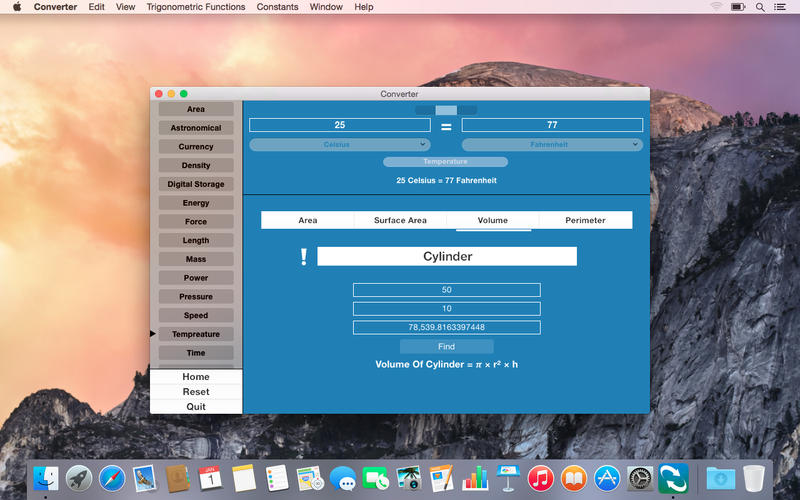800x500 pixels.
Task: Switch to the Surface Area tab
Action: tap(400, 220)
